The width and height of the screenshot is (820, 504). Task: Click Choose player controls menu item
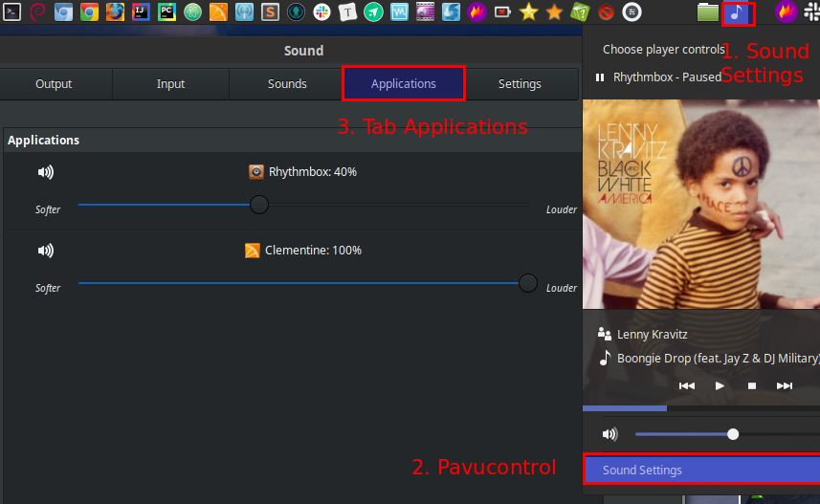[x=663, y=49]
